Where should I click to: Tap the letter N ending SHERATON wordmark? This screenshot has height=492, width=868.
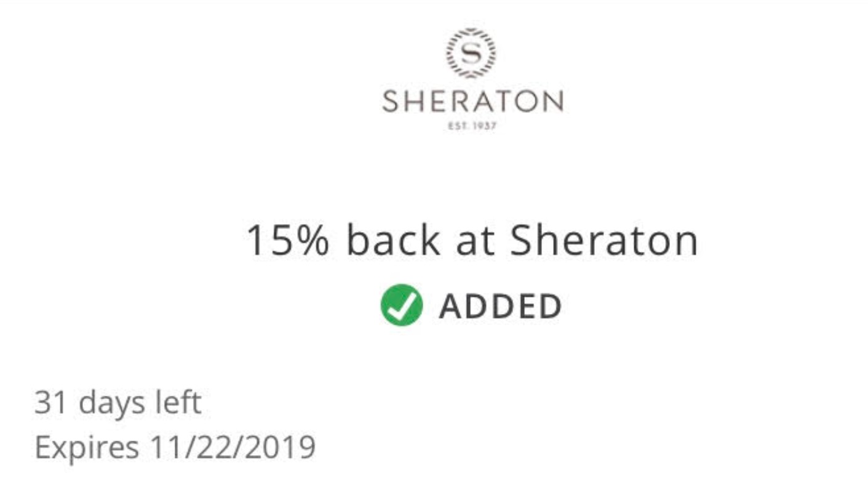pyautogui.click(x=553, y=102)
